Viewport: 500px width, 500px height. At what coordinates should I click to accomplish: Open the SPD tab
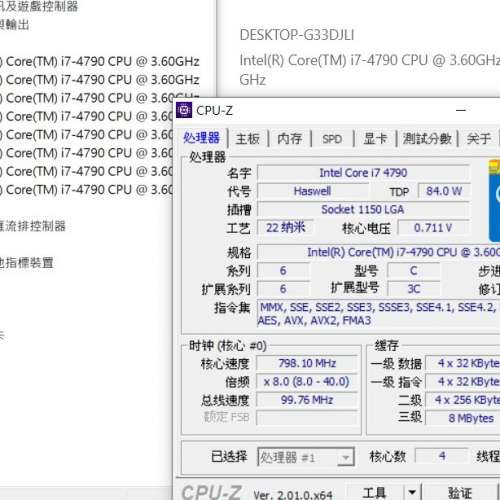[332, 139]
